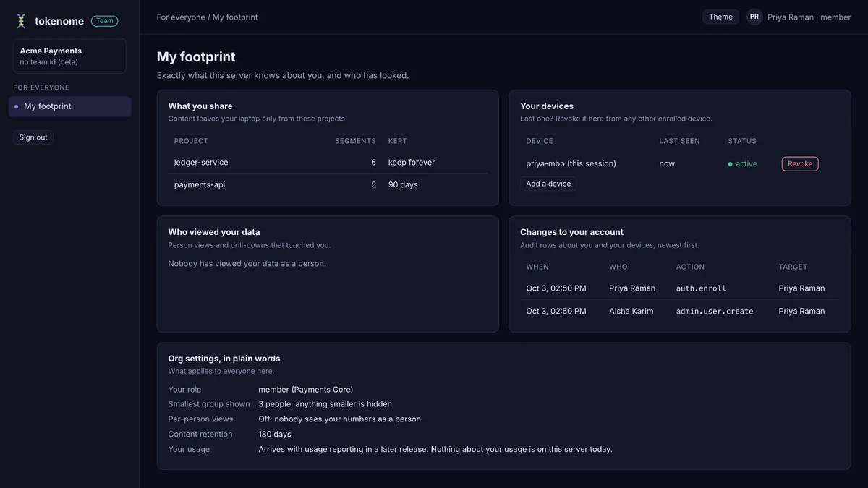Click the 'keep forever' retention value
This screenshot has width=868, height=488.
412,163
